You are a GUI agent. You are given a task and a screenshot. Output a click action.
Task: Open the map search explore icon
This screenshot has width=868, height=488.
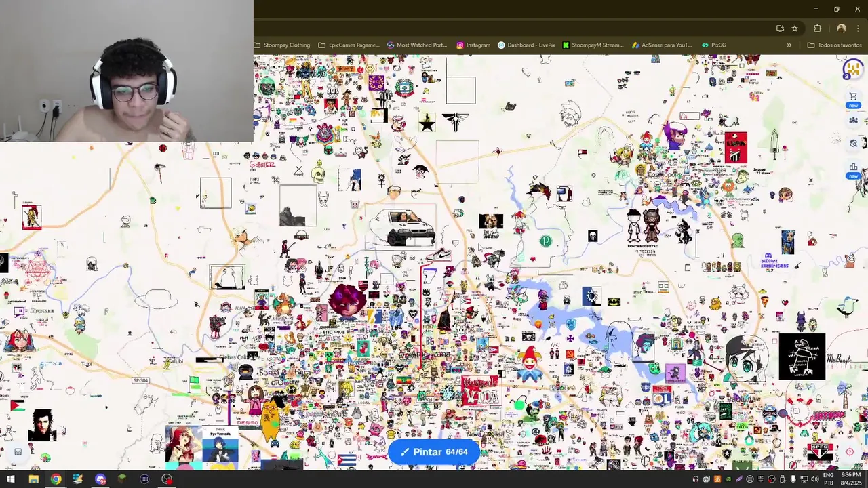pyautogui.click(x=853, y=143)
